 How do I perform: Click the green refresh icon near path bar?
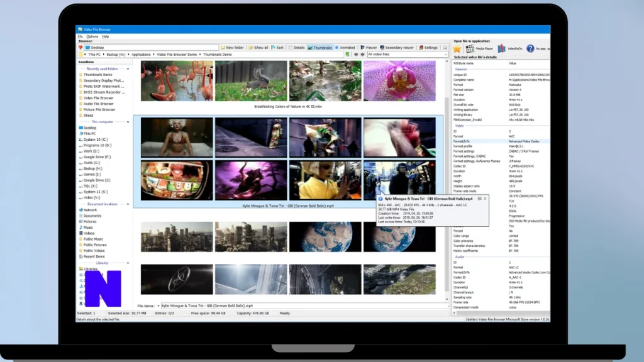(347, 54)
